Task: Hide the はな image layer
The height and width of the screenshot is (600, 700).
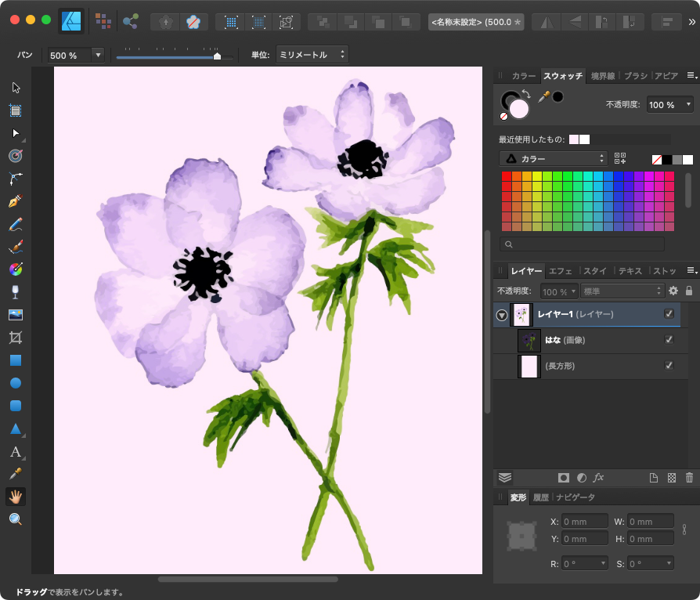Action: tap(669, 340)
